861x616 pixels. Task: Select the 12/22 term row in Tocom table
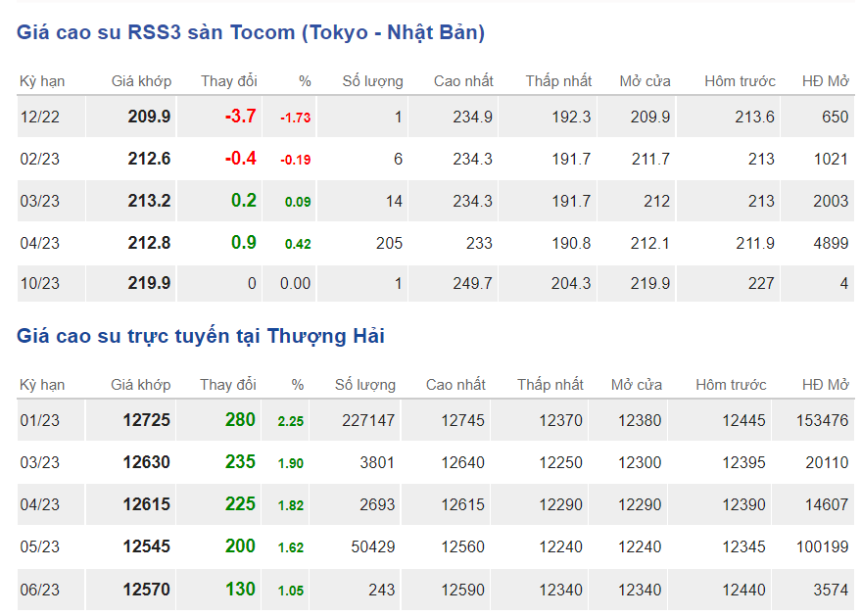(x=40, y=117)
